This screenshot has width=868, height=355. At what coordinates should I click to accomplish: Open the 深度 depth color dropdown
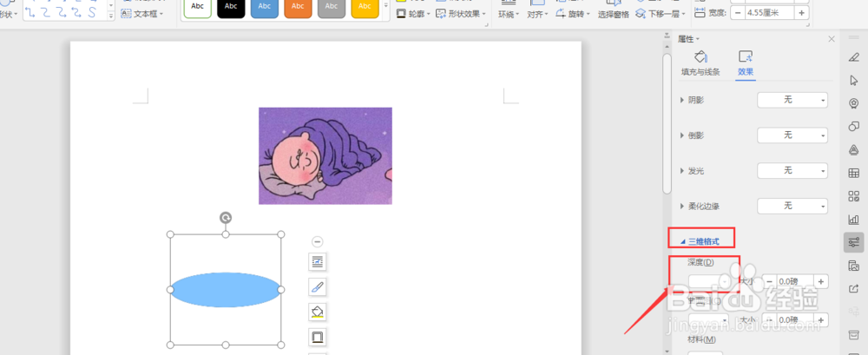click(710, 281)
